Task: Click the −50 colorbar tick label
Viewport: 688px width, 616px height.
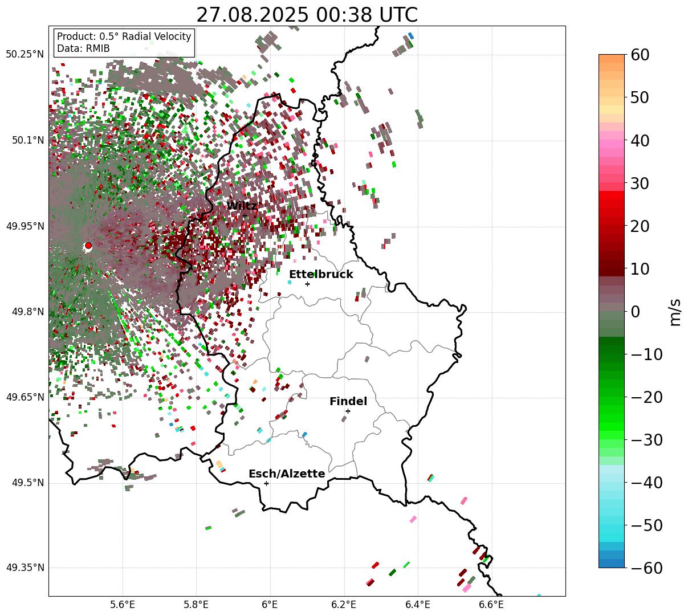Action: [646, 525]
